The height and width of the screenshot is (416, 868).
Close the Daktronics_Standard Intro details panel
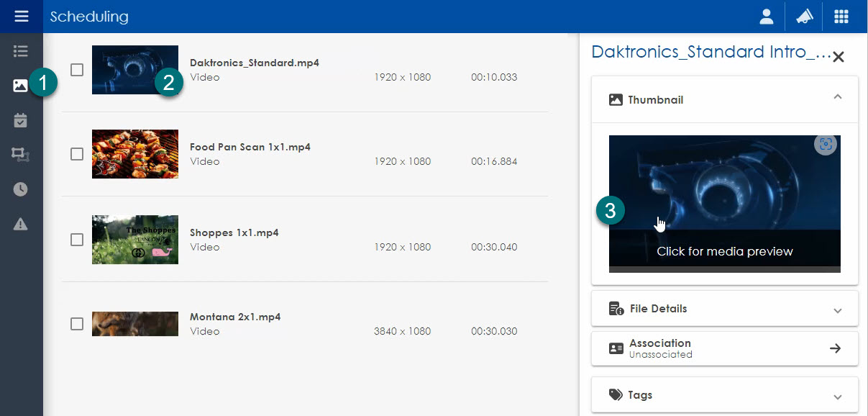838,56
